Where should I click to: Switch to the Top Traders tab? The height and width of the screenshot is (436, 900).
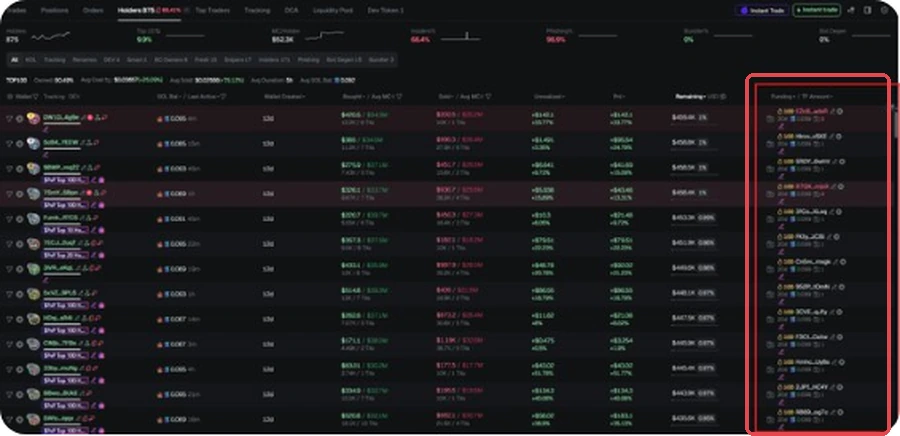212,10
